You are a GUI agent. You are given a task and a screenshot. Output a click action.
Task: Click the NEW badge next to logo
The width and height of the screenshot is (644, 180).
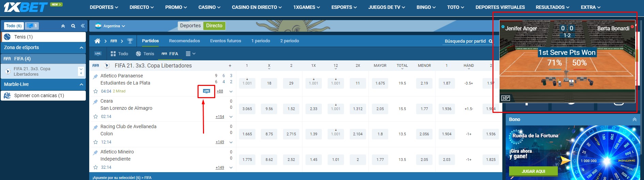56,4
